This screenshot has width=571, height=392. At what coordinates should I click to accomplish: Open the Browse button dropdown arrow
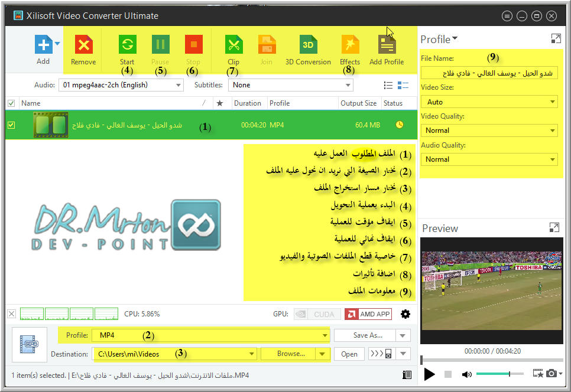click(x=322, y=354)
